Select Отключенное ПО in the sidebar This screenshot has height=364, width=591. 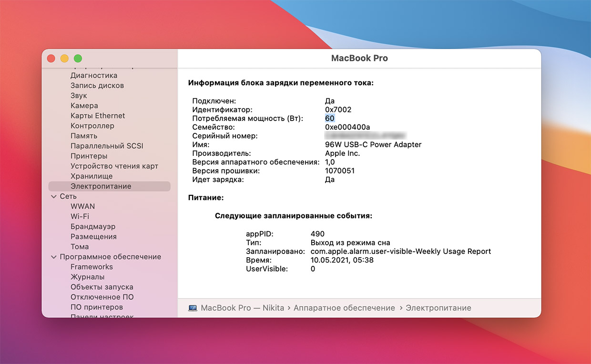[x=102, y=297]
